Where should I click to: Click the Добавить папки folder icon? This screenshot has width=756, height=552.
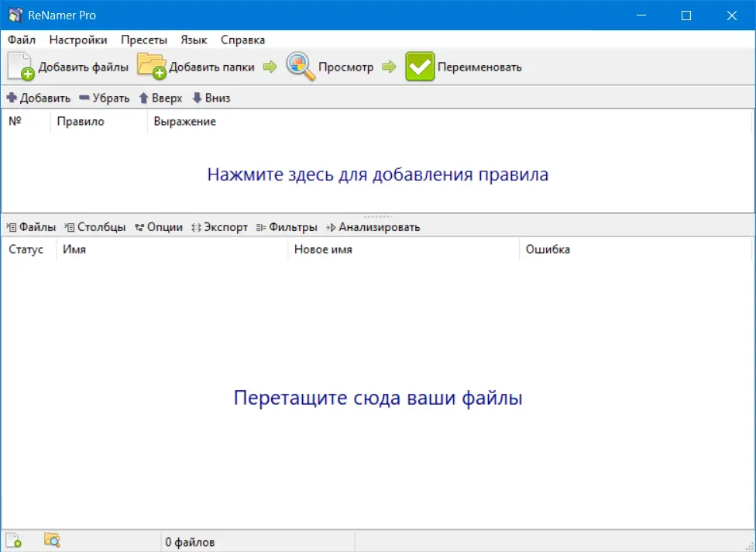point(151,66)
